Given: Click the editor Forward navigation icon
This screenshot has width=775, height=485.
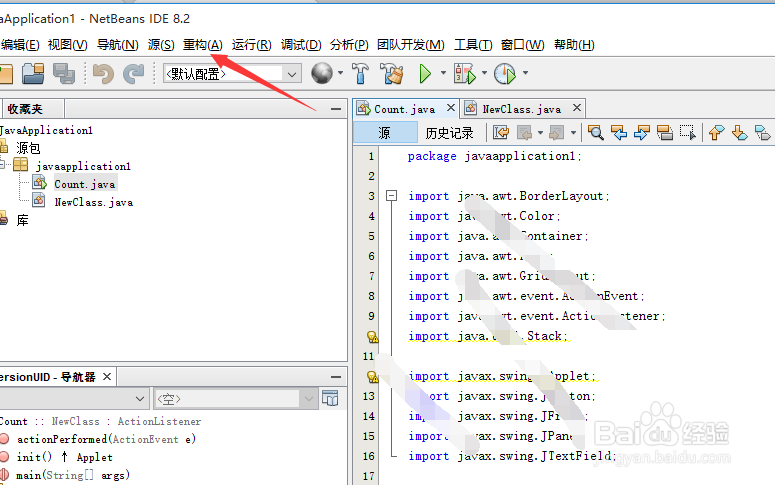Looking at the screenshot, I should (x=557, y=132).
